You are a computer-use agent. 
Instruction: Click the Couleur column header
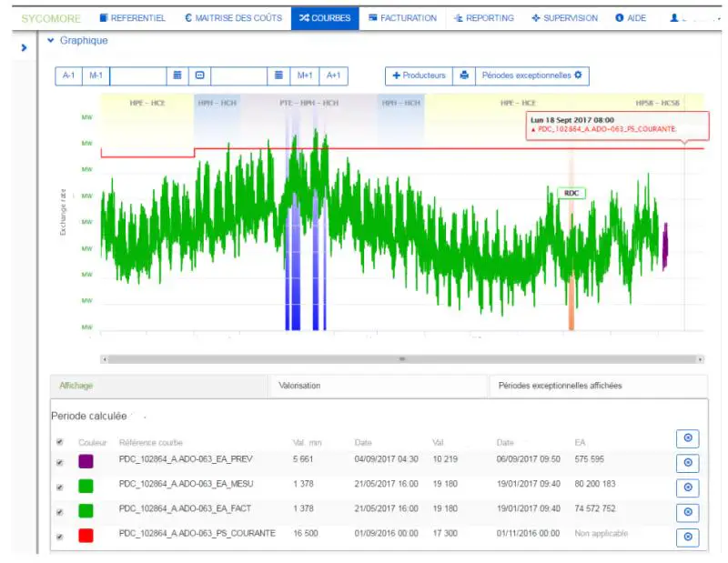[93, 442]
